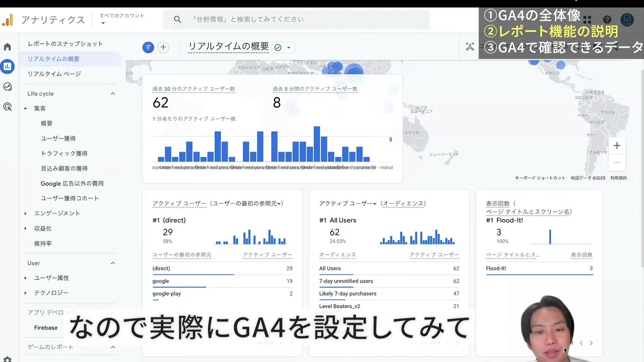Open the Explore icon in left rail
Screen dimensions: 644x362
(x=7, y=86)
